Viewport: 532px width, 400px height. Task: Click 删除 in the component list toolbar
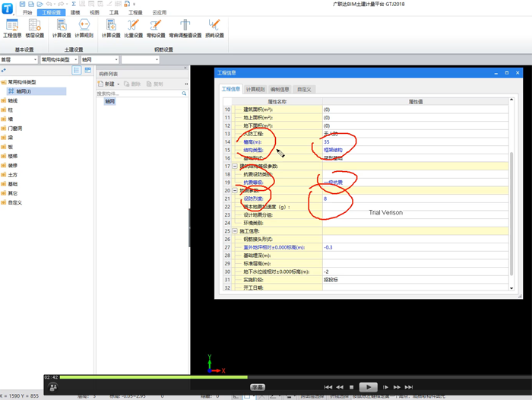(132, 84)
